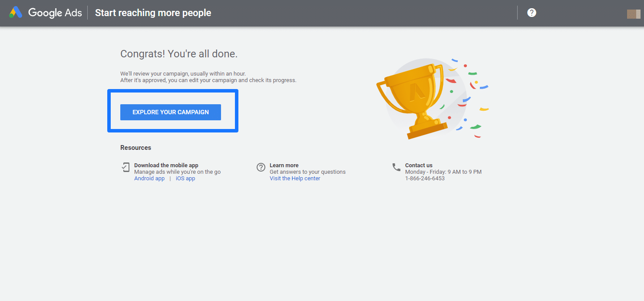644x301 pixels.
Task: Visit the Help center link
Action: coord(295,179)
